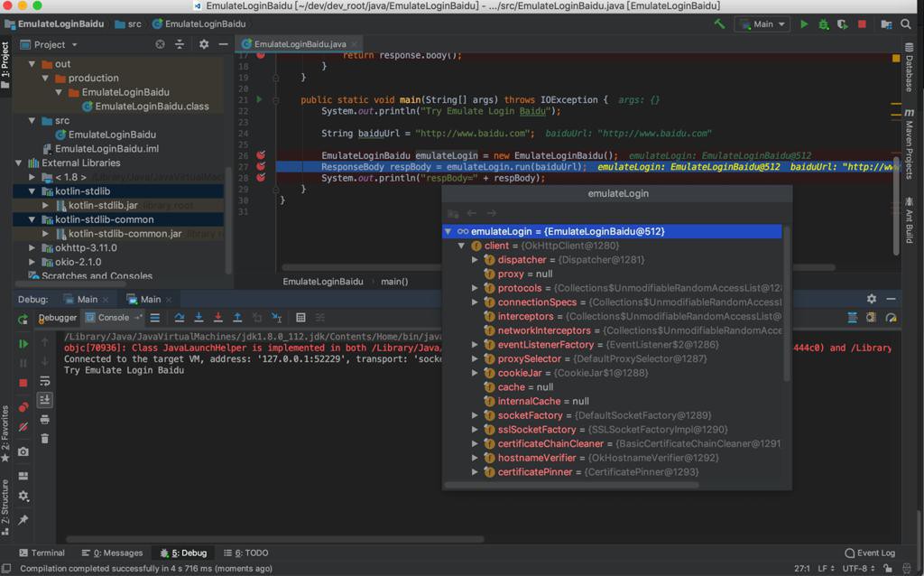
Task: Toggle the breakpoint on line 26
Action: point(261,155)
